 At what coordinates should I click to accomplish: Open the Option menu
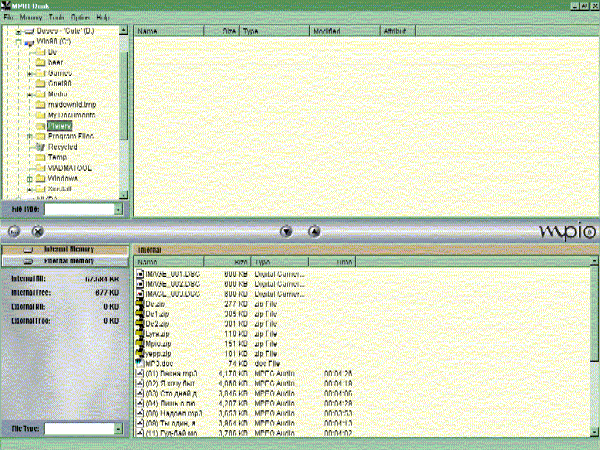click(80, 18)
